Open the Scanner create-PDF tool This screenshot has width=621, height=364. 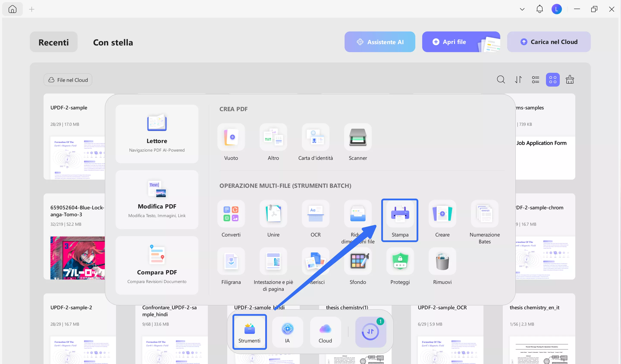point(358,137)
